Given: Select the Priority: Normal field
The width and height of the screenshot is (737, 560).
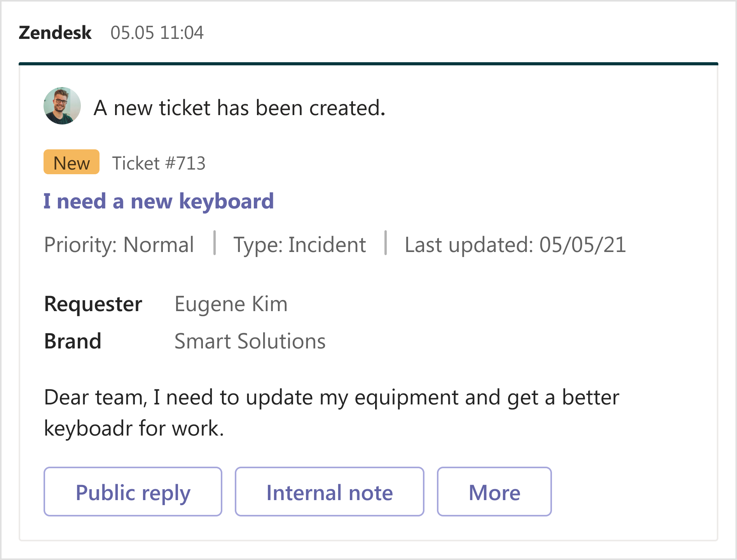Looking at the screenshot, I should (119, 245).
